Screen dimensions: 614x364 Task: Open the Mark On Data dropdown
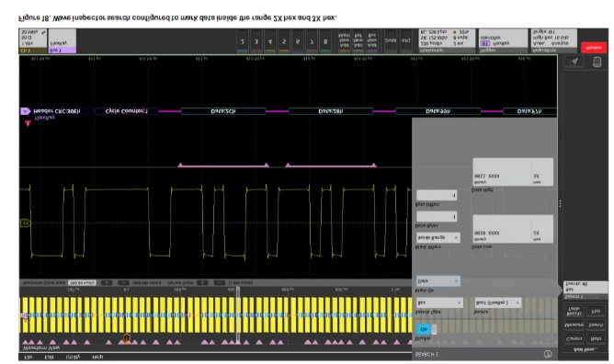438,281
